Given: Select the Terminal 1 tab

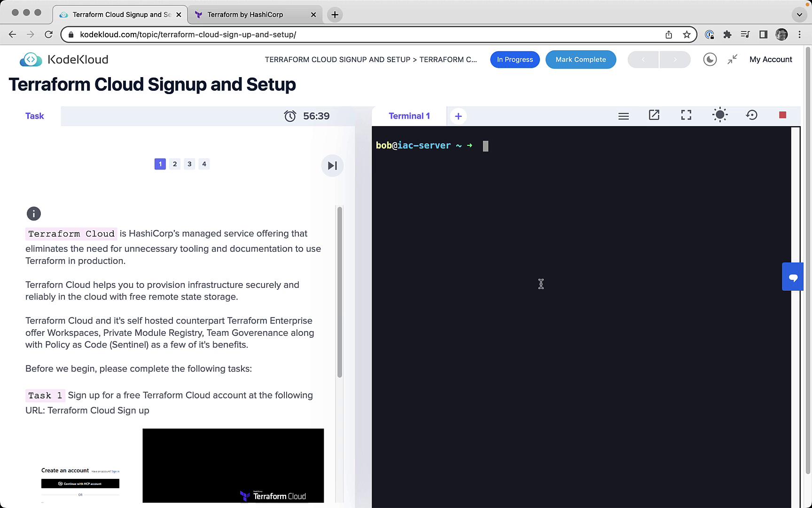Looking at the screenshot, I should click(409, 116).
